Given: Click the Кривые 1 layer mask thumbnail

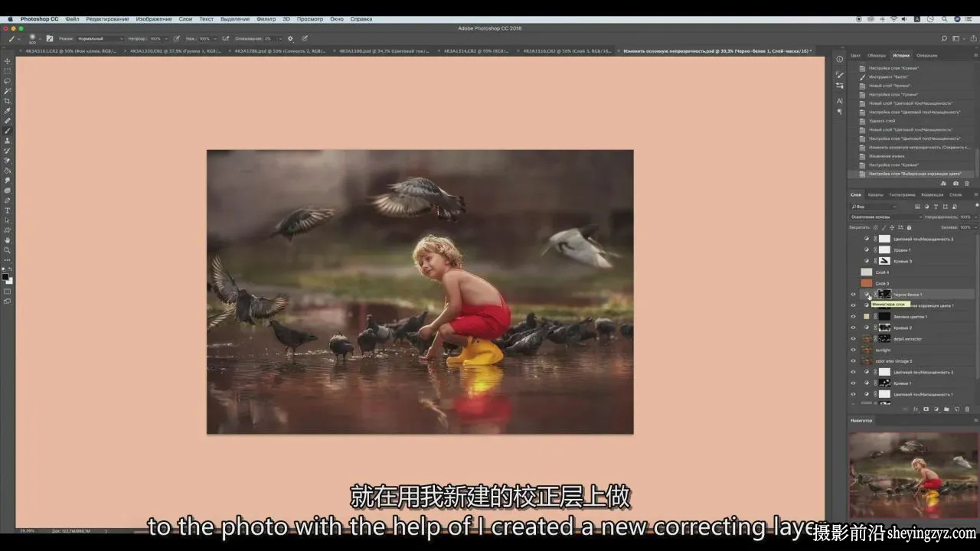Looking at the screenshot, I should coord(884,383).
